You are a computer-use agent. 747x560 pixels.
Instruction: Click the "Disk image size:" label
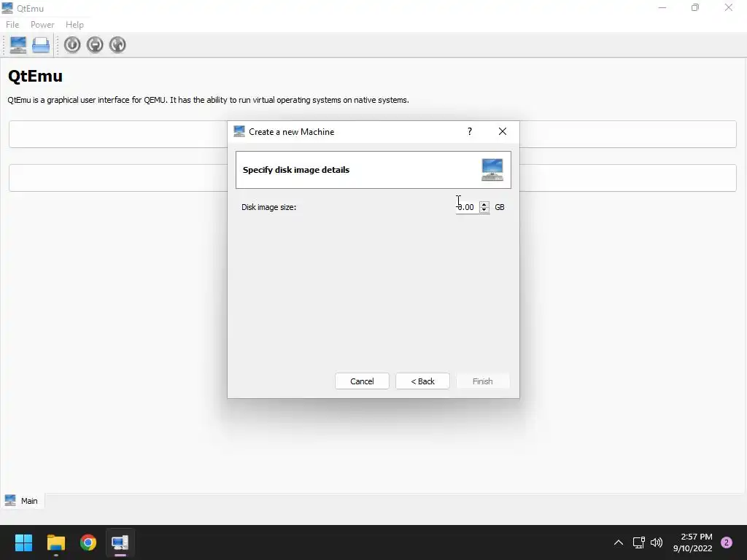click(268, 207)
